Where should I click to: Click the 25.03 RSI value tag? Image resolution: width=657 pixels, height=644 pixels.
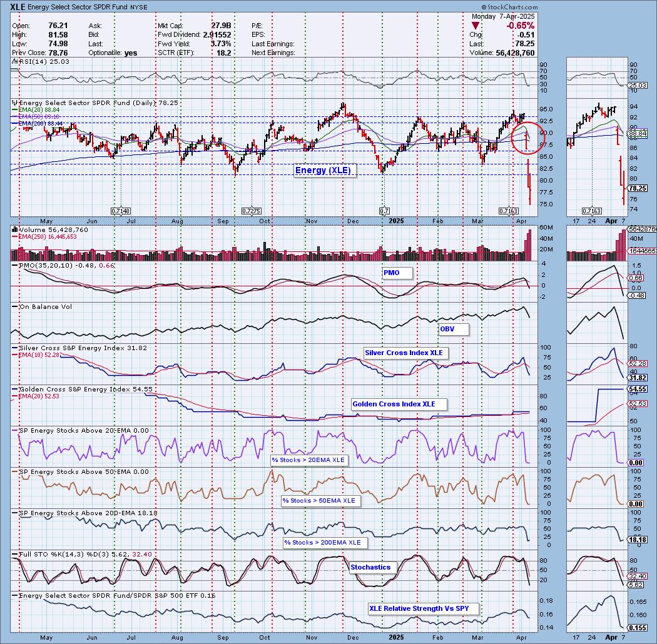(x=638, y=86)
